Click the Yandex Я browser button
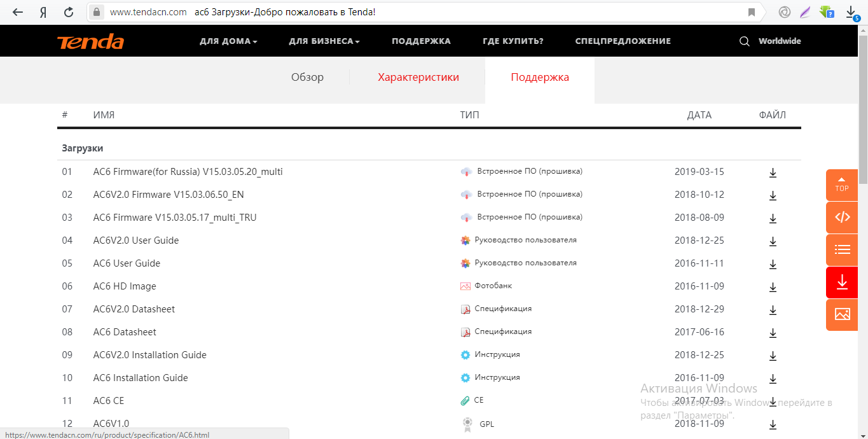Viewport: 868px width, 439px height. click(44, 12)
